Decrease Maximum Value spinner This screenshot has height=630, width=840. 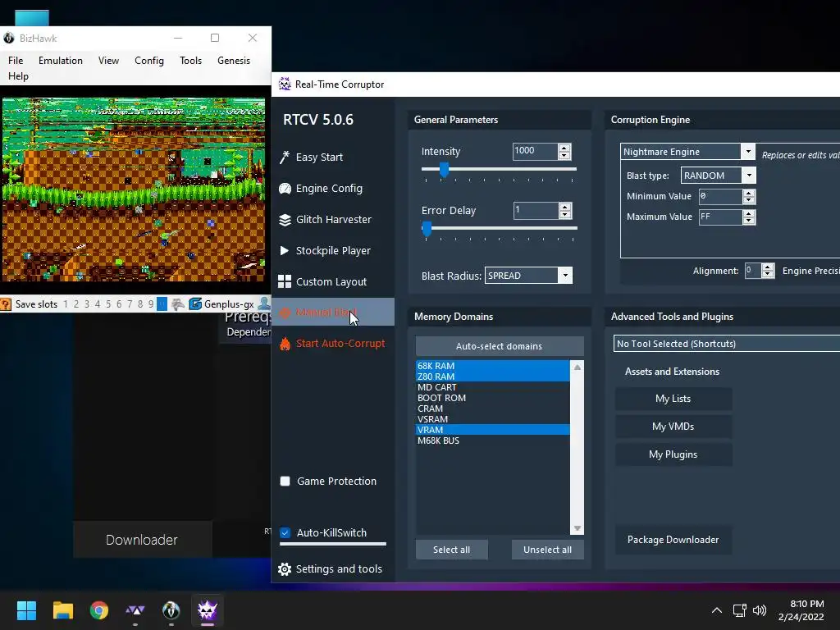749,221
